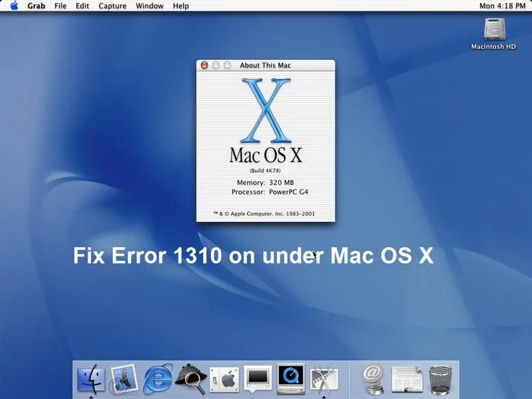Screen dimensions: 532x399
Task: Open Finder from the Dock
Action: 91,379
